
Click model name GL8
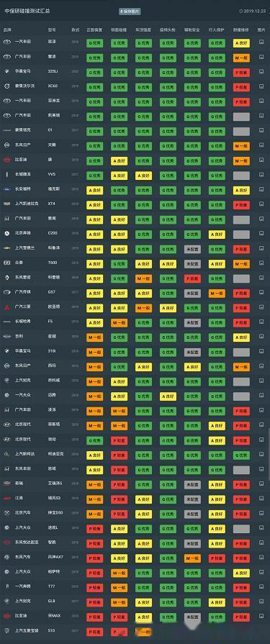coord(52,602)
